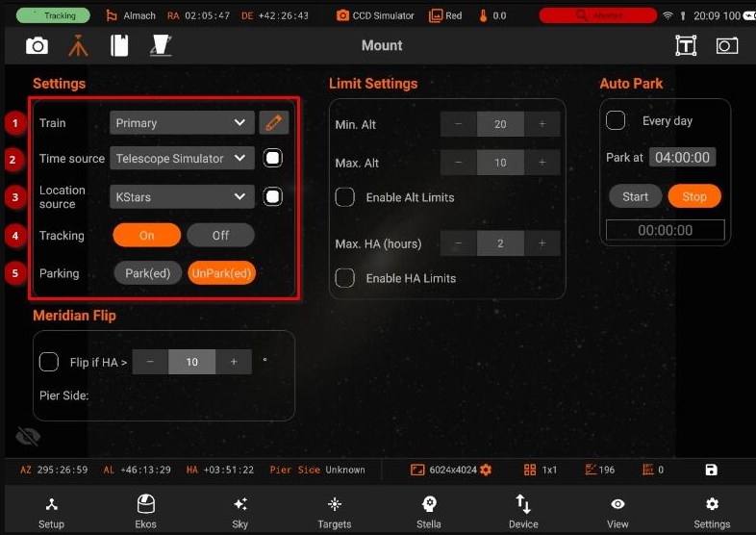756x535 pixels.
Task: Expand the Time source dropdown
Action: coord(182,158)
